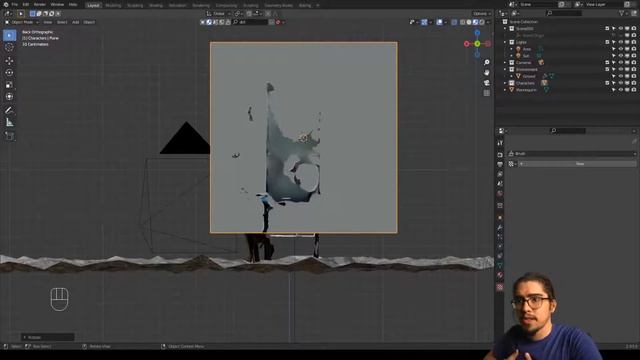Hide the Ground object with eye icon

point(620,76)
